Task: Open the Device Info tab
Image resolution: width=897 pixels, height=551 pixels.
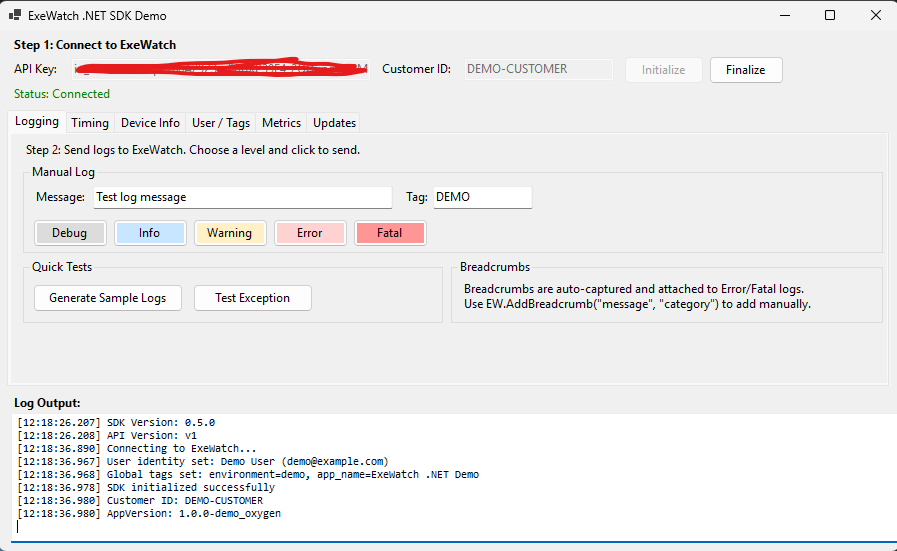Action: pyautogui.click(x=150, y=123)
